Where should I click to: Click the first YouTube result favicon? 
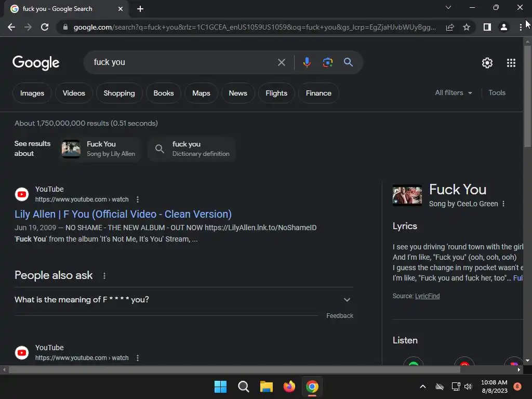pos(22,194)
